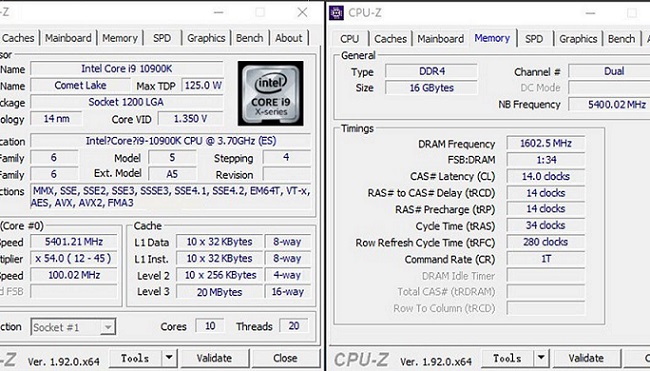Click the Intel Core i9 X-series logo
Screen dimensions: 650x371
tap(271, 93)
